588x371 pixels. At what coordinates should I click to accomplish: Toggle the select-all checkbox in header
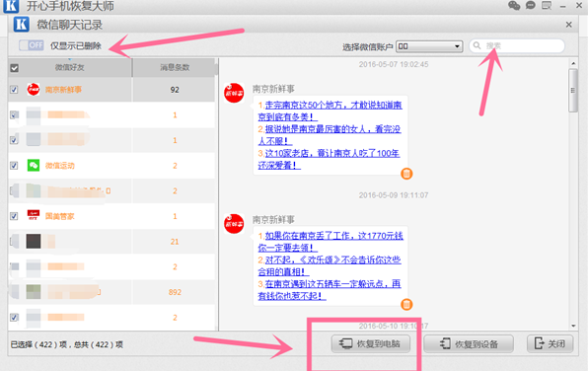click(x=14, y=68)
